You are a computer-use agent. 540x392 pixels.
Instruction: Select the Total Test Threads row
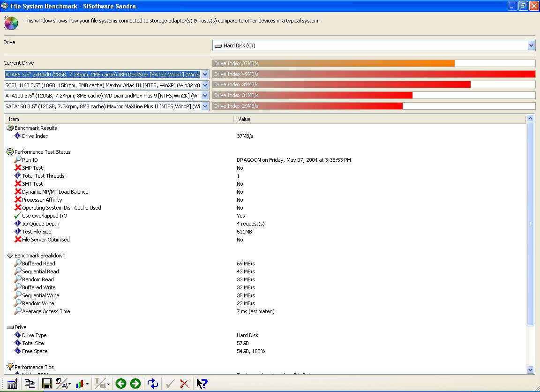click(265, 176)
